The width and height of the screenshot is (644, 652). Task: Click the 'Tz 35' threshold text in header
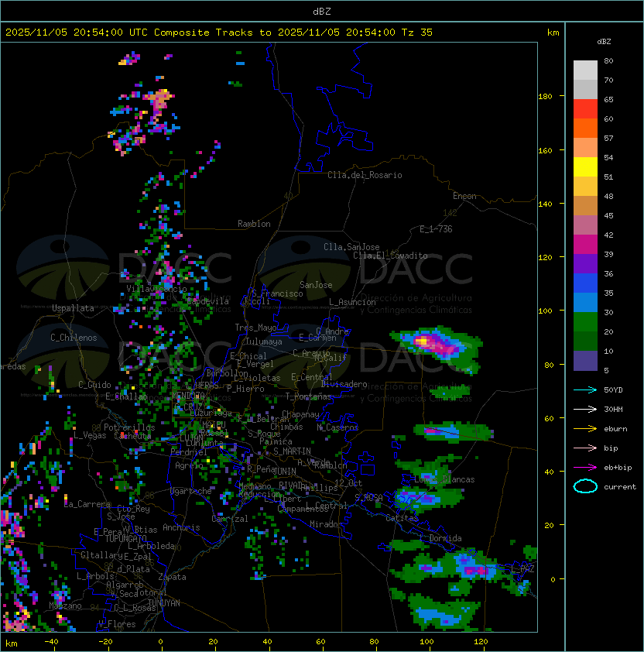tap(417, 33)
